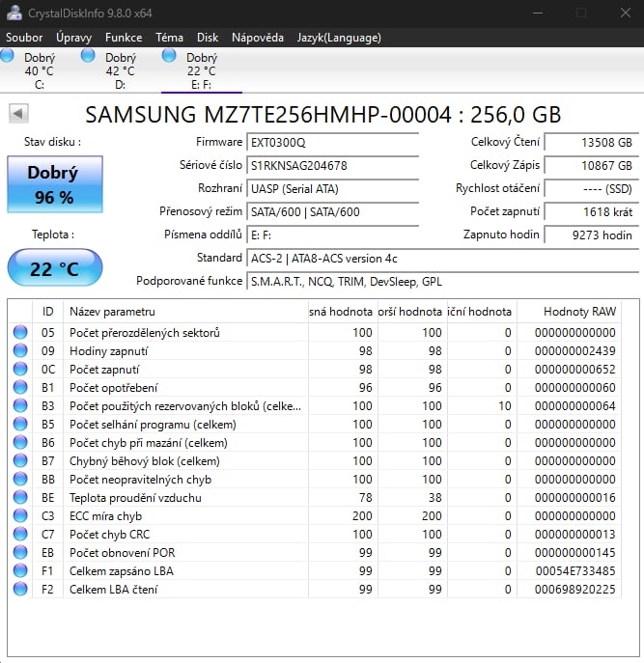Click status orb of attribute B6

[20, 442]
